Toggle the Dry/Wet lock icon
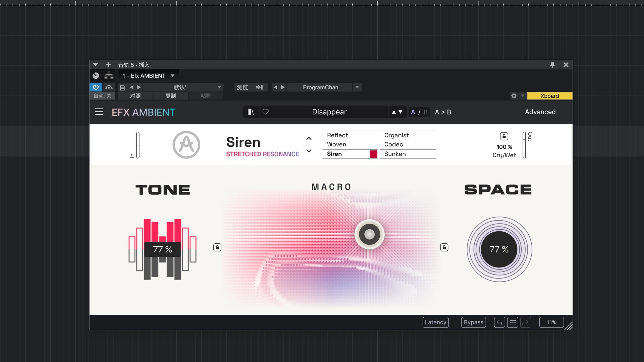 pos(504,136)
